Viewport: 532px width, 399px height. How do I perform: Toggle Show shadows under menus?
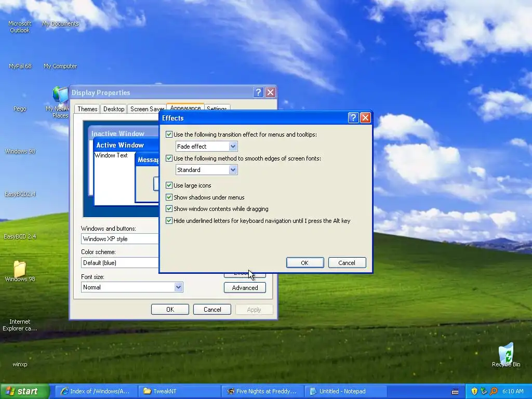point(169,197)
